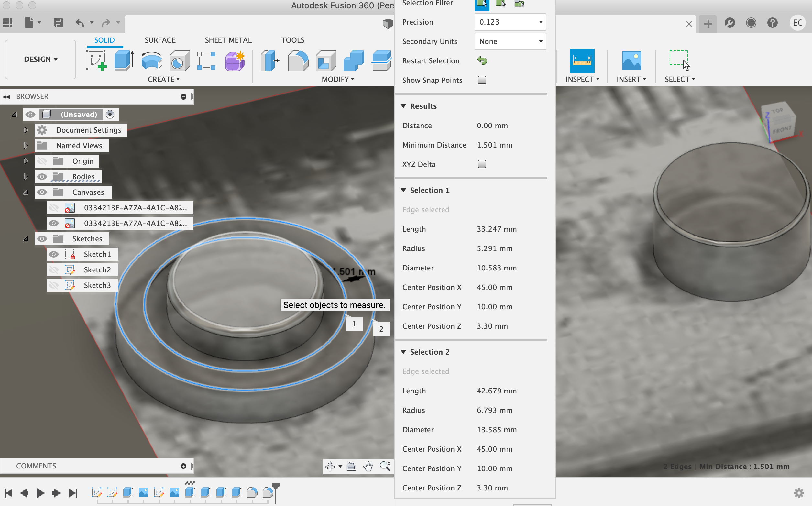Image resolution: width=812 pixels, height=506 pixels.
Task: Redo the last action
Action: pyautogui.click(x=106, y=23)
